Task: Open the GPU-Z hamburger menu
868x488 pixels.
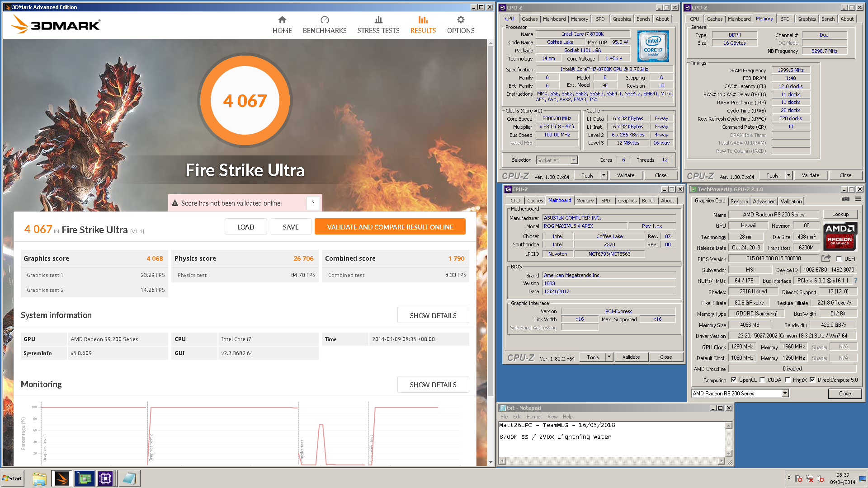Action: [x=858, y=199]
